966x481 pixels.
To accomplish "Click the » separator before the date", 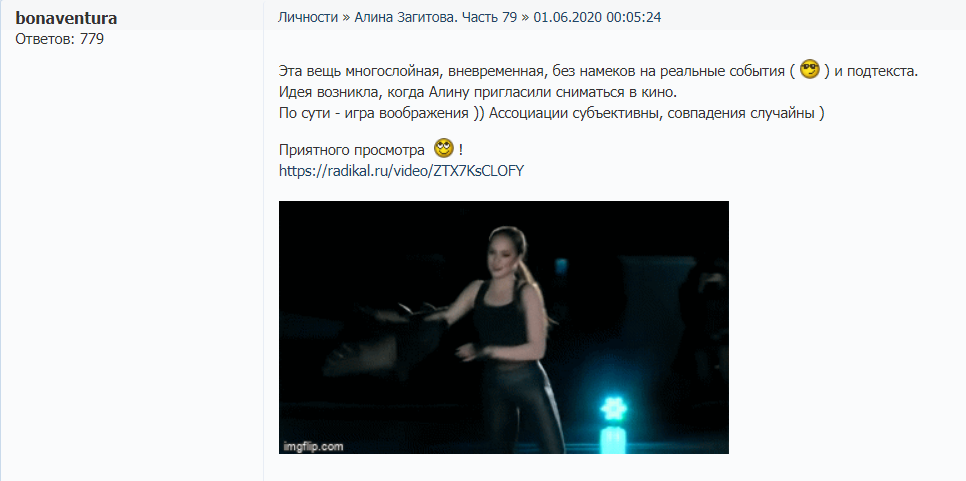I will (x=525, y=17).
